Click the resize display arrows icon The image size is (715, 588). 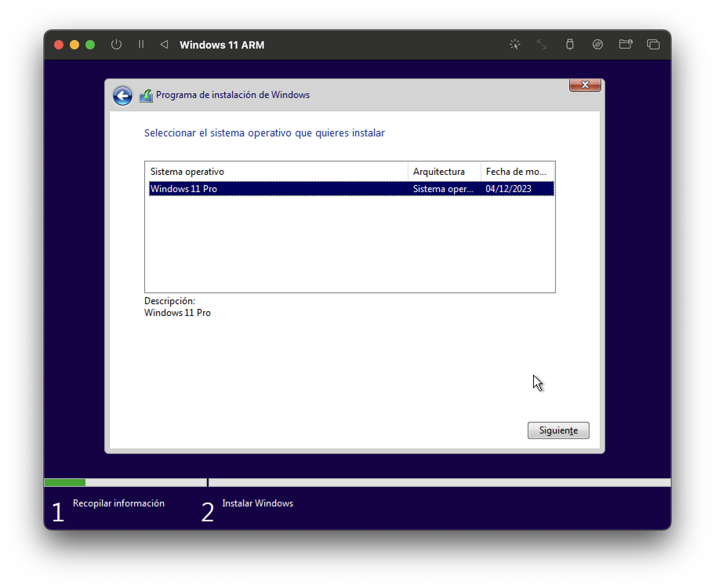point(542,44)
